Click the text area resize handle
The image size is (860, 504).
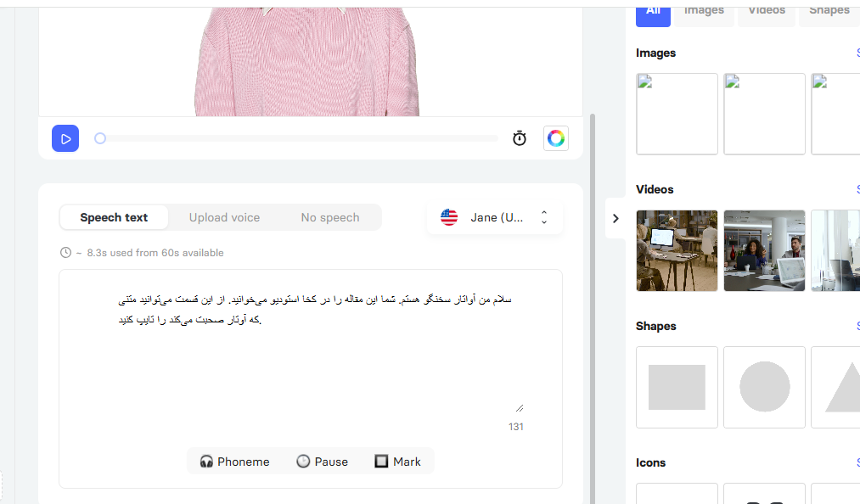[x=520, y=408]
